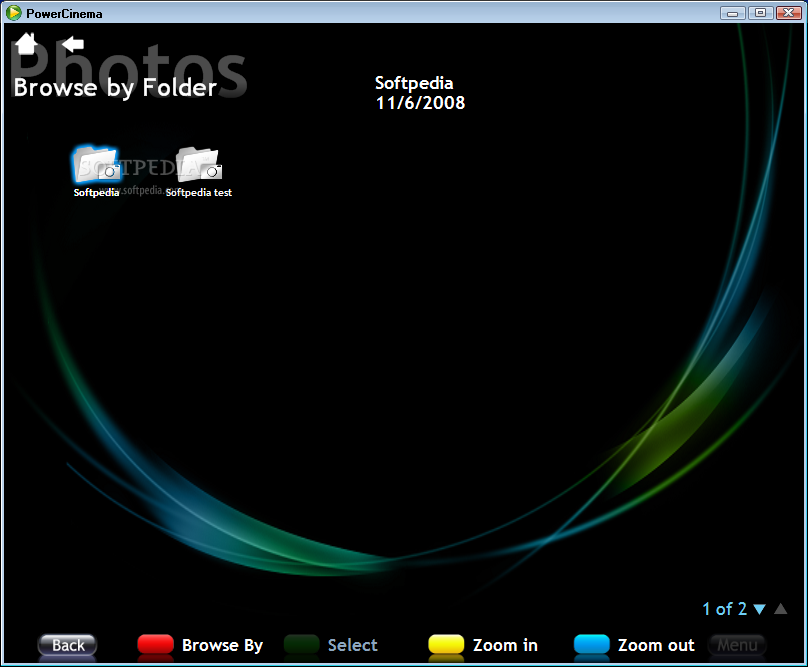Click the '11/6/2008' date text
Image resolution: width=808 pixels, height=667 pixels.
click(420, 103)
